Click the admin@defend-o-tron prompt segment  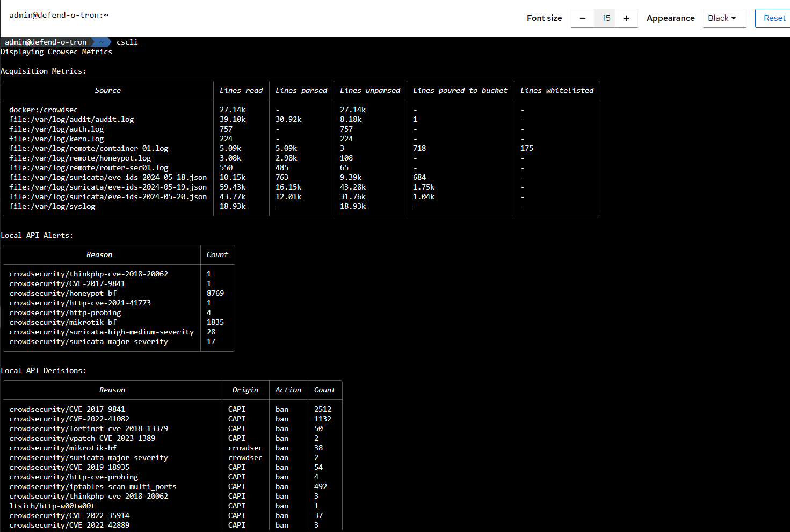46,42
